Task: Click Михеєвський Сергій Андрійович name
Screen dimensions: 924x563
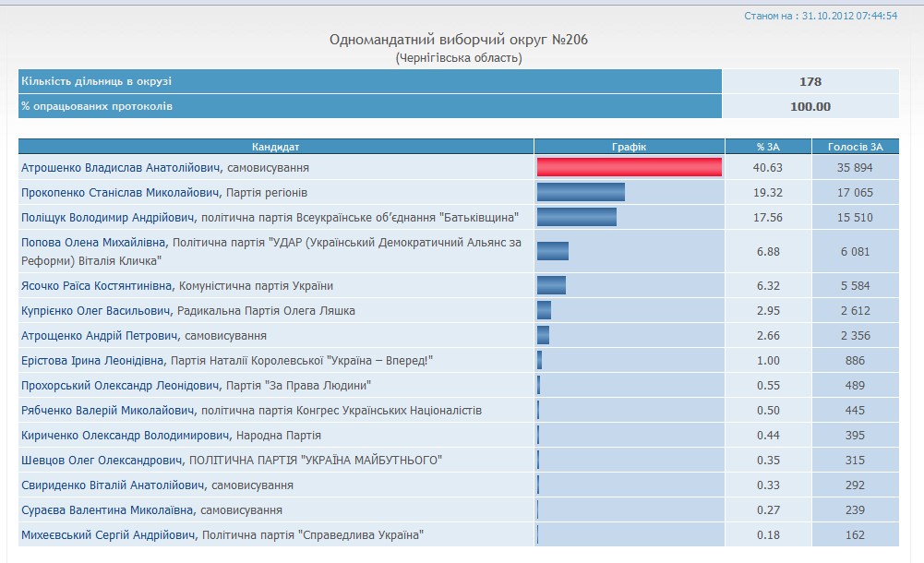Action: tap(108, 535)
